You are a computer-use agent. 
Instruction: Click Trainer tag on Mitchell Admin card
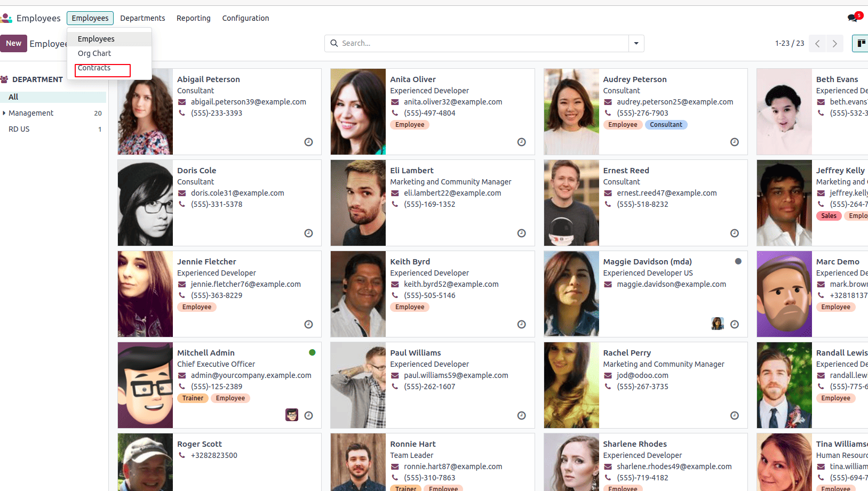click(x=193, y=398)
